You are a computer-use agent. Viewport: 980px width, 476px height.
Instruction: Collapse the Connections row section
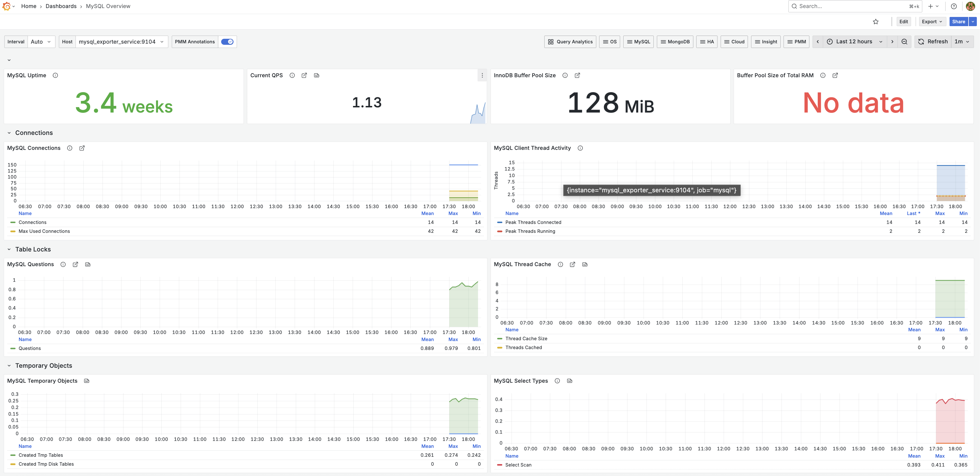(9, 133)
